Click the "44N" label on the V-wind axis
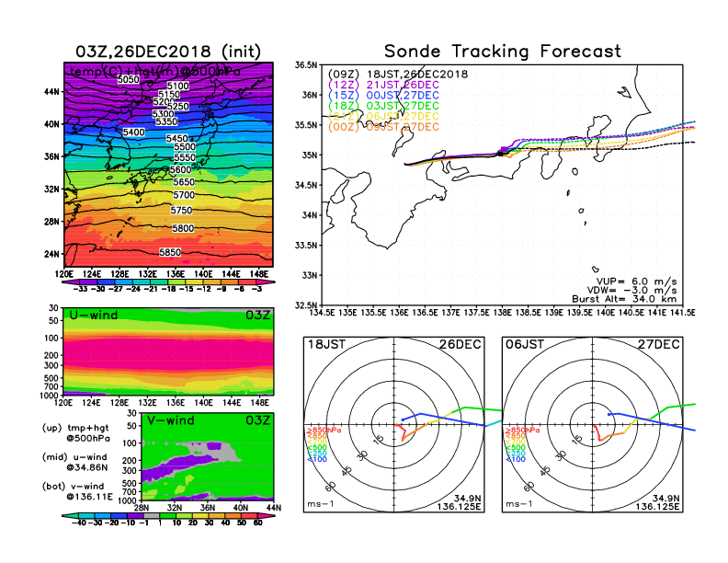This screenshot has width=728, height=563. click(x=274, y=508)
